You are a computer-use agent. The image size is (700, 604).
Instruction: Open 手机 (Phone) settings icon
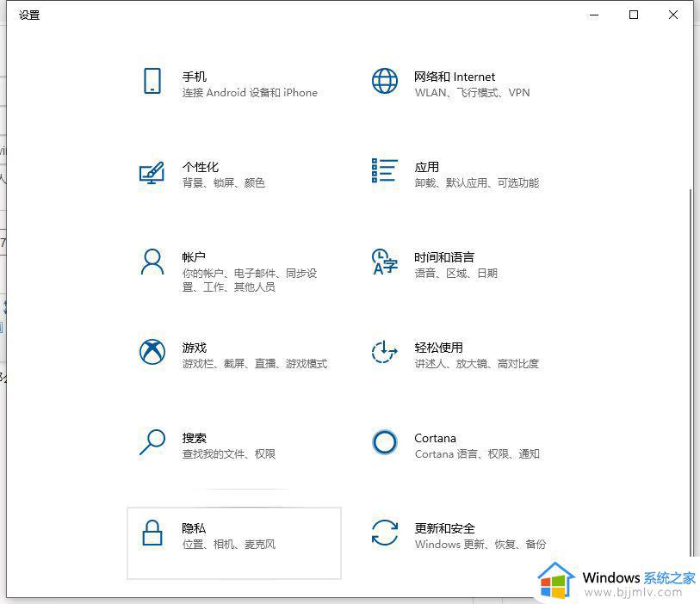click(x=152, y=80)
